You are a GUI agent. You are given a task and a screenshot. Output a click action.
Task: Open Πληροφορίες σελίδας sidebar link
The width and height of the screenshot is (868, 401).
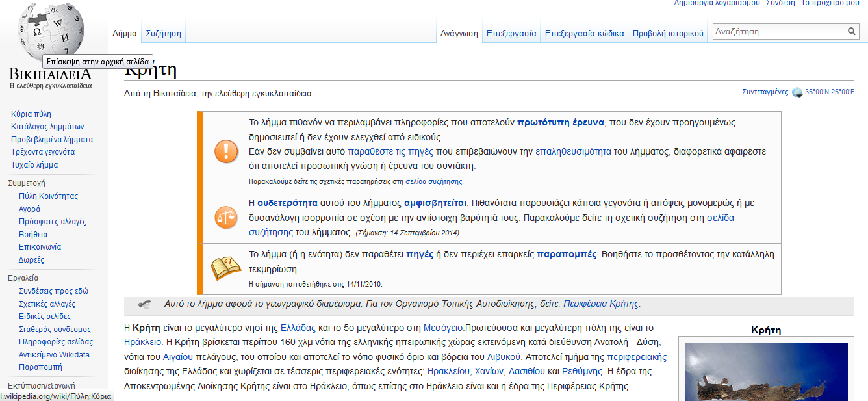coord(56,342)
